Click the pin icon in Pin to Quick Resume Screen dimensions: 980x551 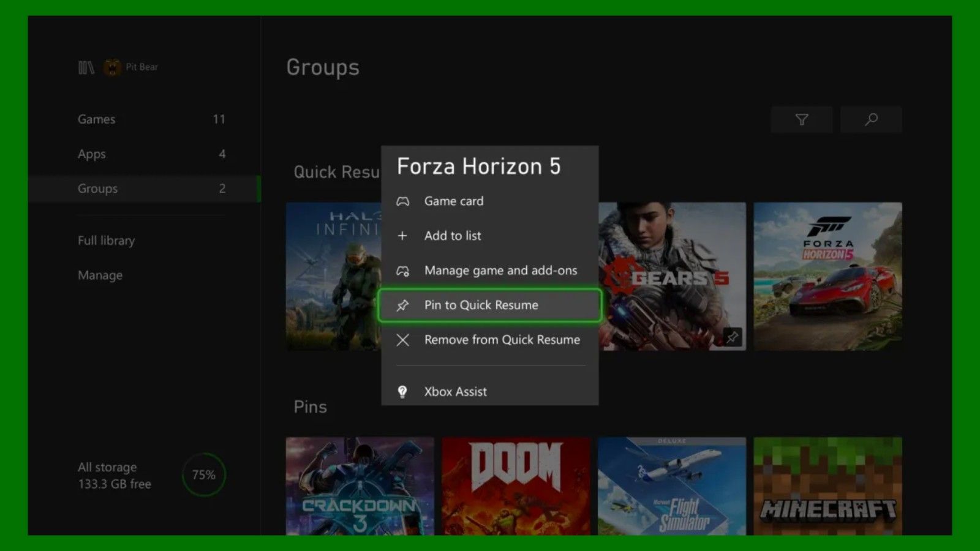tap(402, 305)
